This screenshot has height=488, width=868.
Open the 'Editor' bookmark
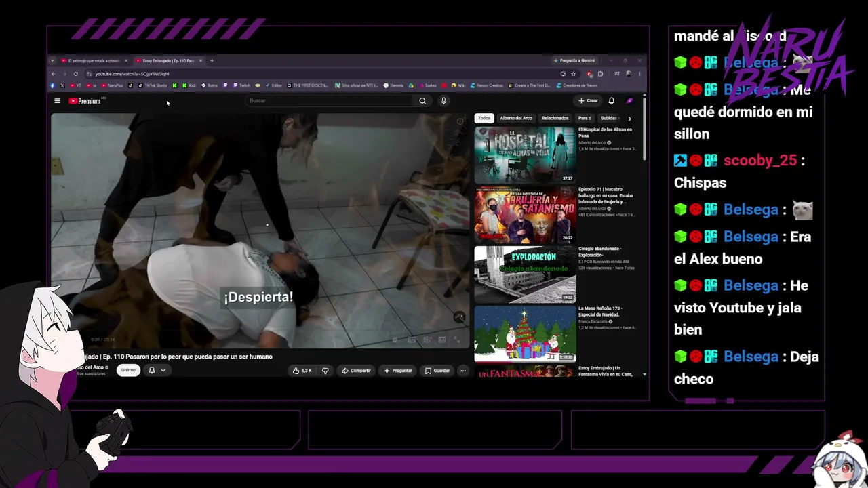click(273, 85)
